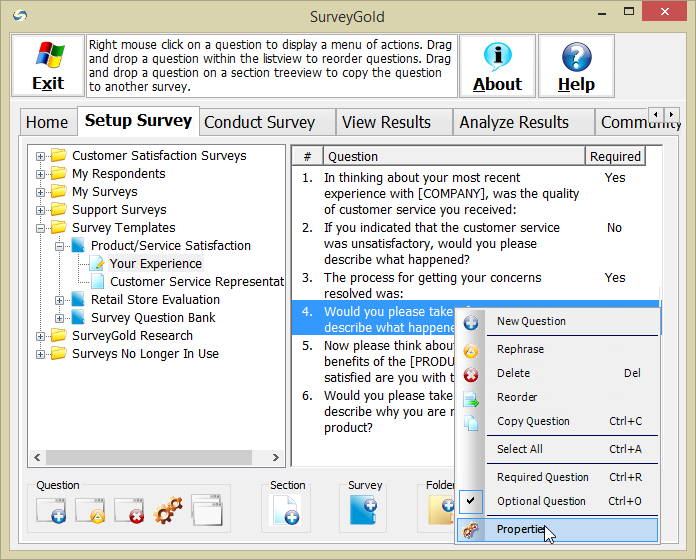Open the Help button
Image resolution: width=696 pixels, height=560 pixels.
coord(576,66)
